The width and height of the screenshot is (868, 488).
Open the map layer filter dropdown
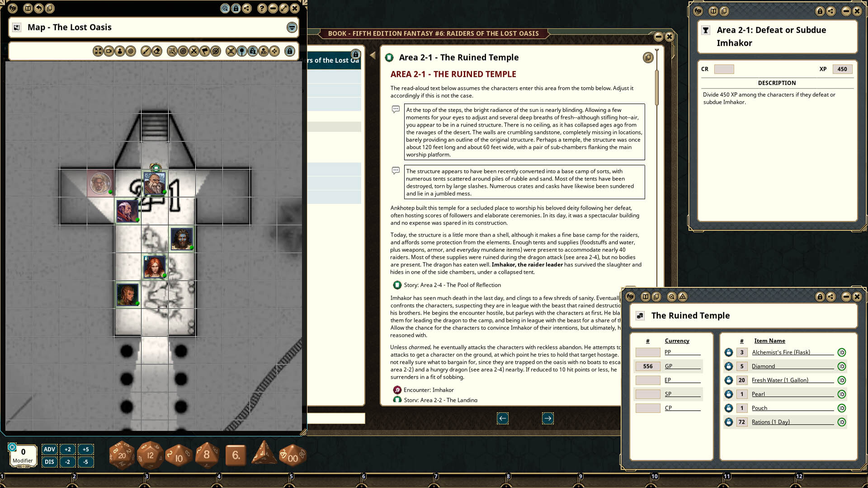[x=292, y=27]
